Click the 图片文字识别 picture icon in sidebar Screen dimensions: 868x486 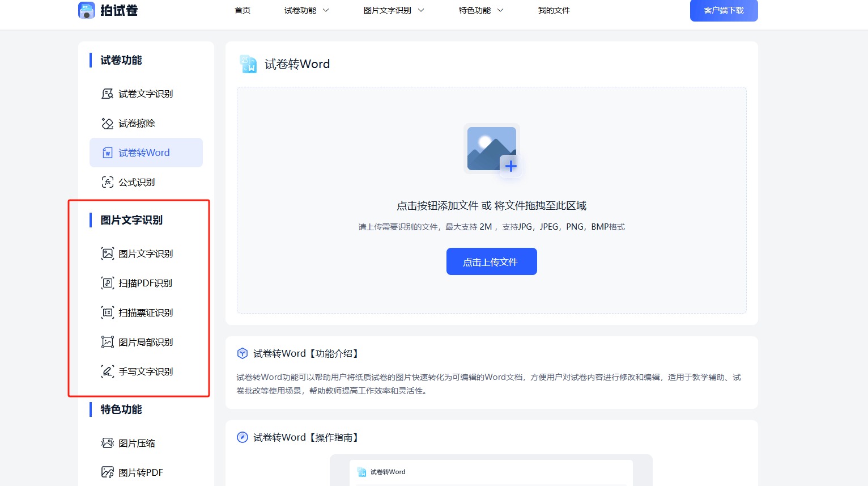[x=107, y=253]
